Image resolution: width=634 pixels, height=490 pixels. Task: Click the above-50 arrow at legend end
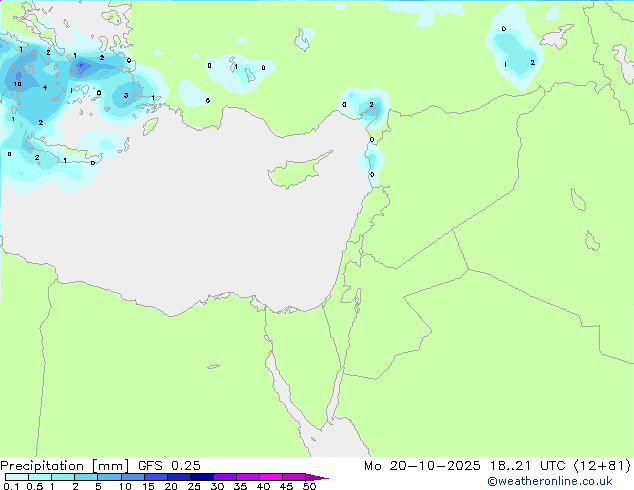tap(317, 477)
